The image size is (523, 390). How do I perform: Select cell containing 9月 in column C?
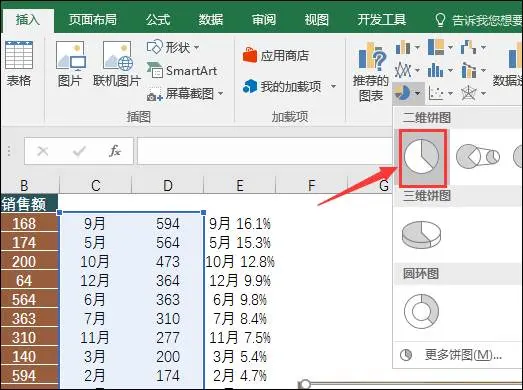coord(95,224)
